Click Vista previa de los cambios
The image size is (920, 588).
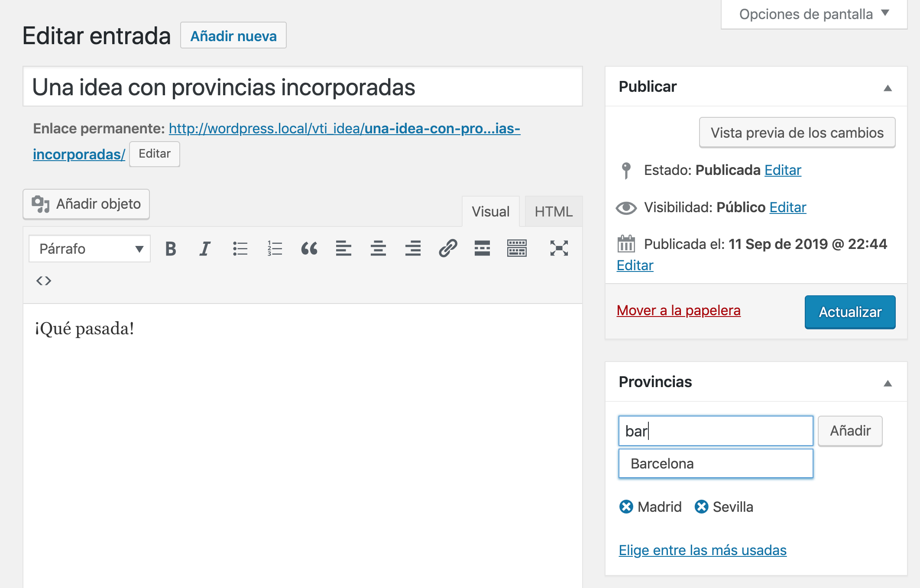click(797, 132)
